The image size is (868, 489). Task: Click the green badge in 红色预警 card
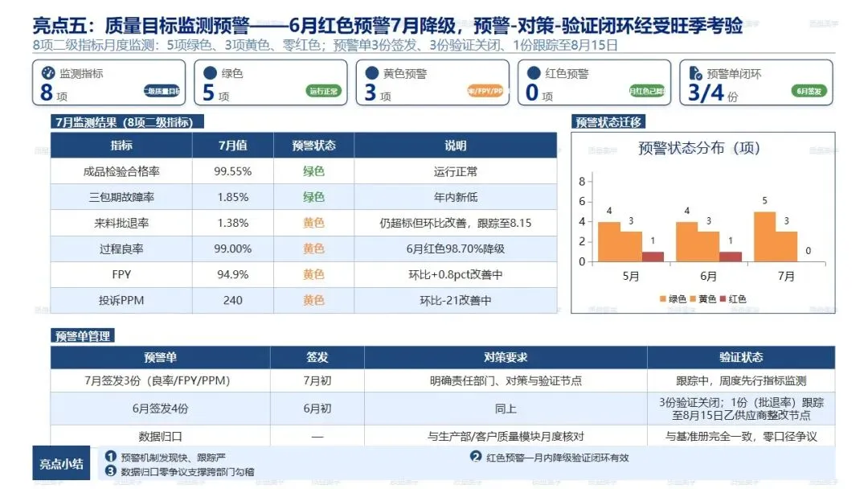coord(647,91)
